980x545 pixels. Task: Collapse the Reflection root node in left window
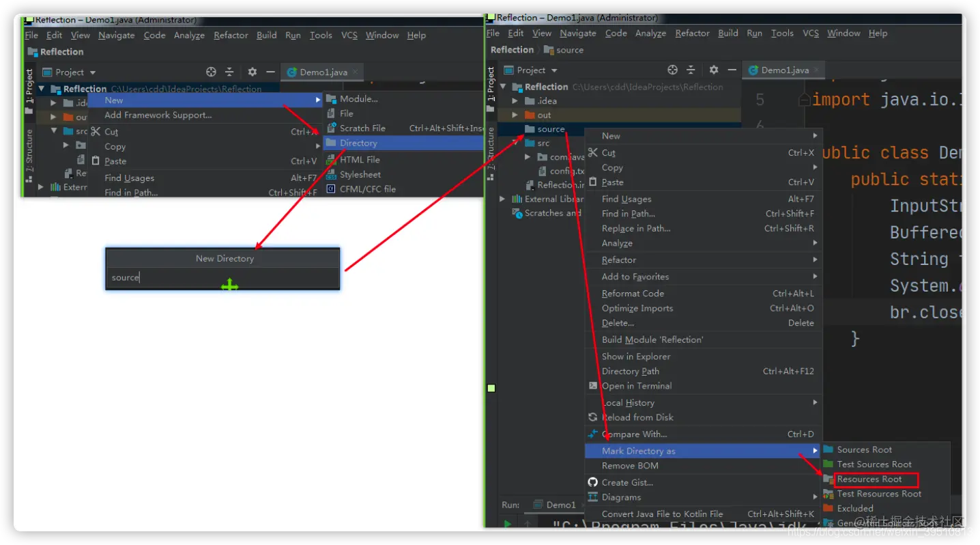click(42, 89)
